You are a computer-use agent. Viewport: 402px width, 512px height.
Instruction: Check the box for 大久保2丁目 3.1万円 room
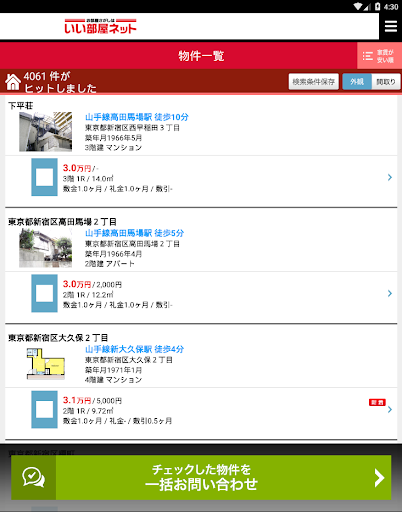44,409
